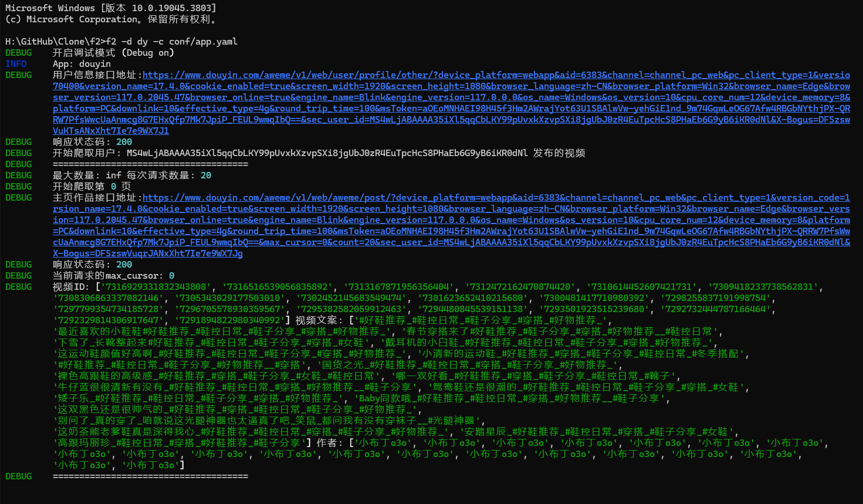
Task: Click the '(c) Microsoft Corporation。保留所有权利。' line
Action: [113, 19]
